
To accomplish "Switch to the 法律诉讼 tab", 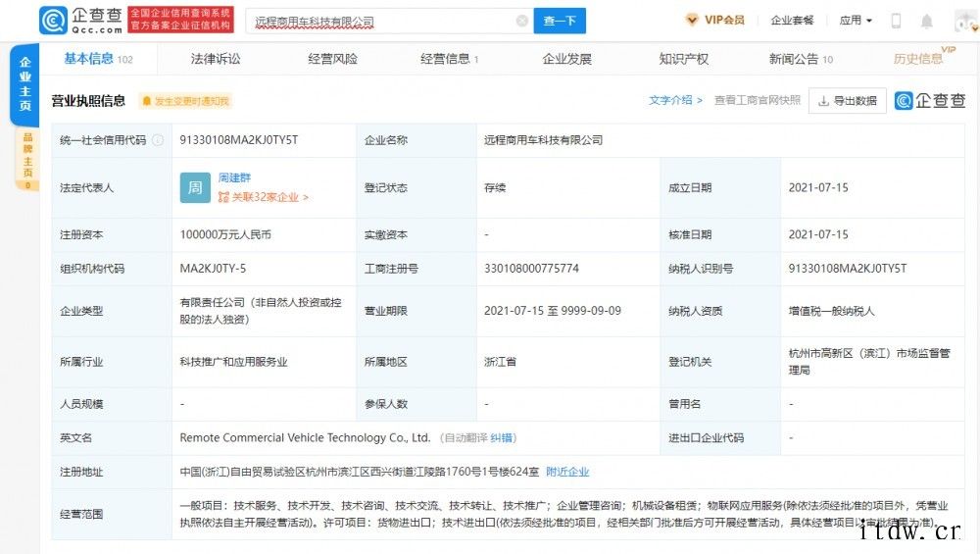I will pyautogui.click(x=216, y=59).
